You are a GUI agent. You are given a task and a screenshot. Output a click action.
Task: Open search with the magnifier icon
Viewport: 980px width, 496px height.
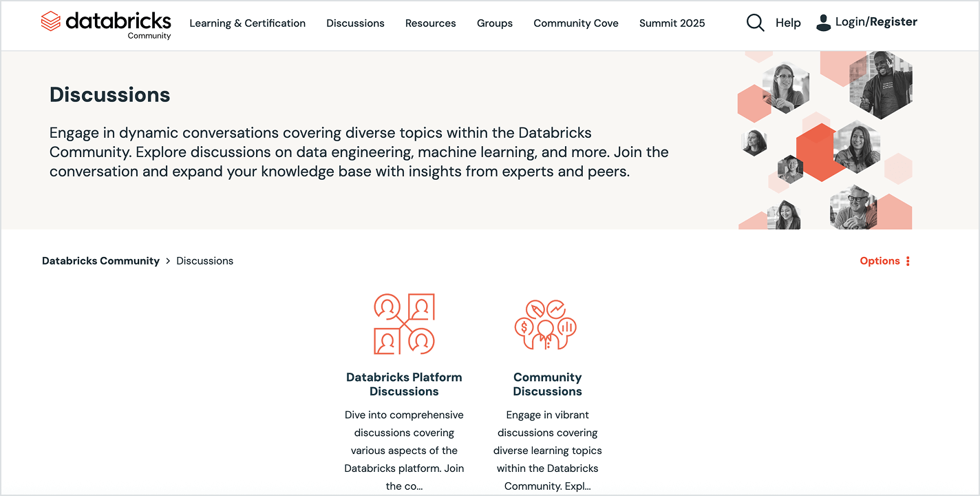point(755,23)
